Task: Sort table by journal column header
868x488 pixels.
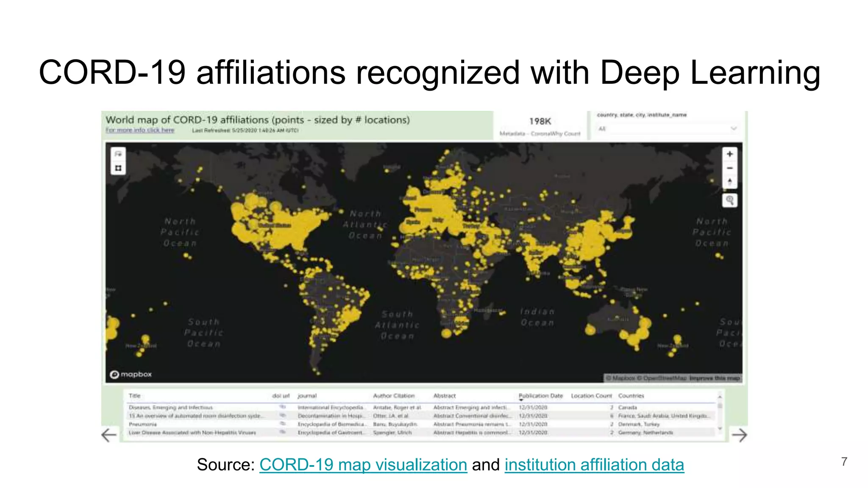Action: click(307, 396)
